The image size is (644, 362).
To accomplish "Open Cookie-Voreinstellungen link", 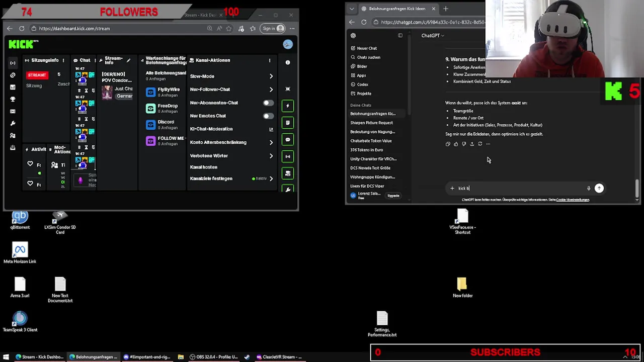I will (573, 200).
